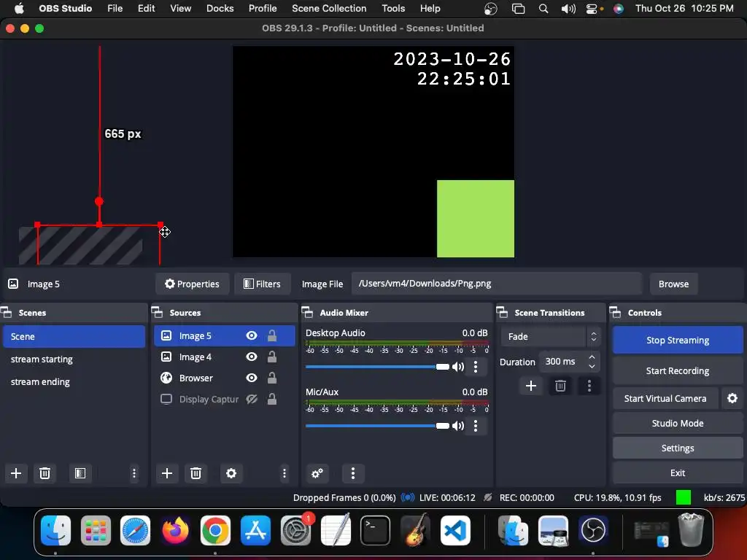Decrease transition duration stepper down arrow
The width and height of the screenshot is (747, 560).
tap(592, 366)
